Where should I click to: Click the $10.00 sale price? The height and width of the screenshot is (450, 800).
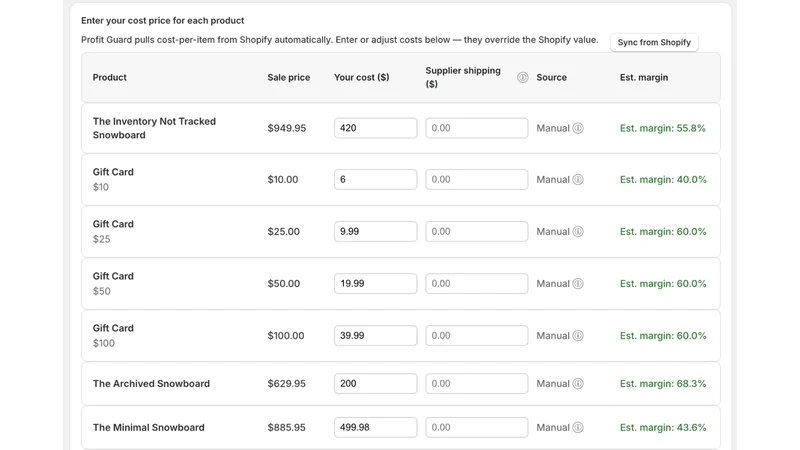point(283,180)
